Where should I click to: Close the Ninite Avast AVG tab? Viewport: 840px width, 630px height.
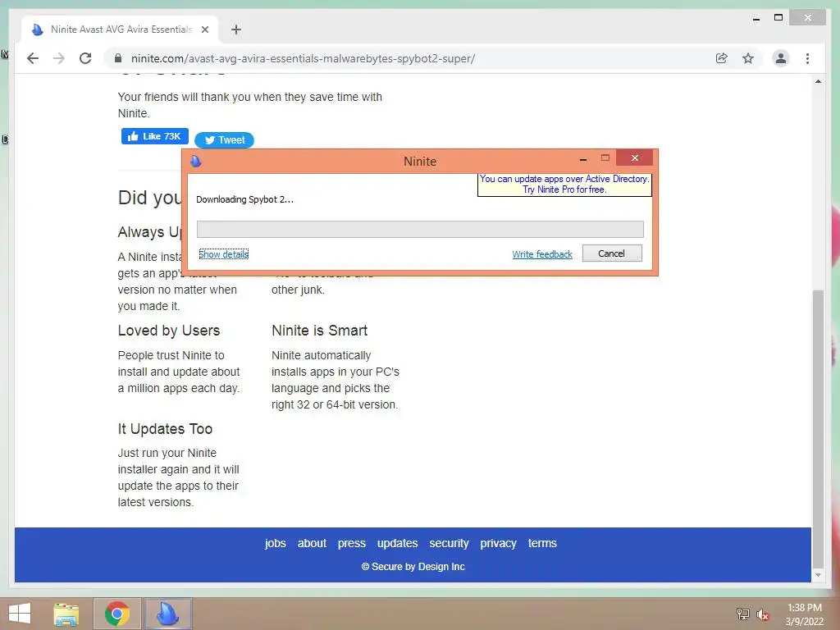204,30
